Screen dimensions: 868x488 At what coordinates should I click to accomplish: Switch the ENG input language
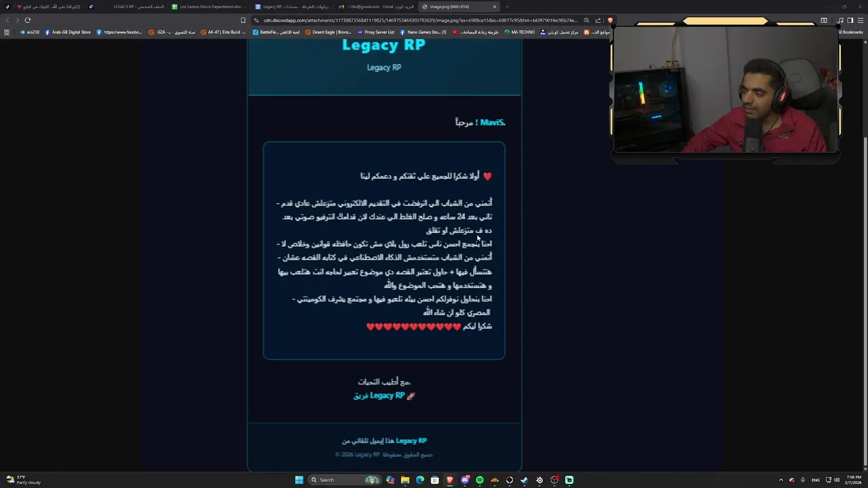(816, 480)
